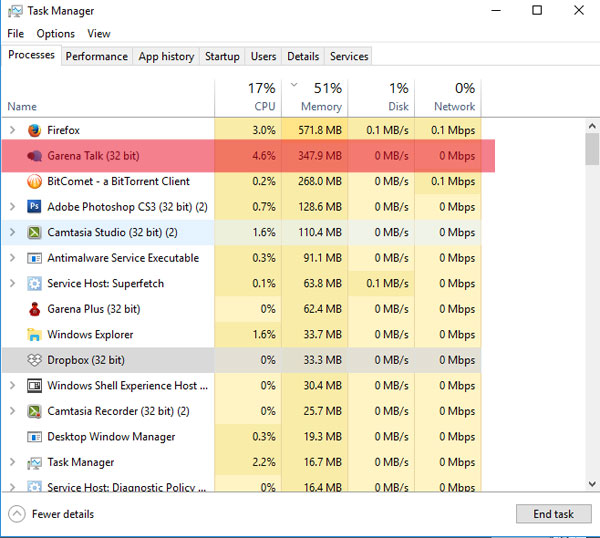Expand the Camtasia Studio process group
The height and width of the screenshot is (538, 600).
click(12, 232)
